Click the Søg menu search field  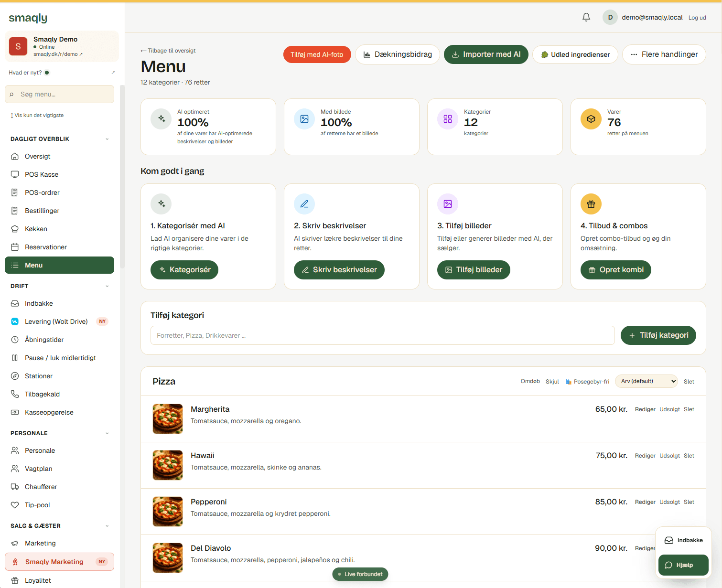(59, 94)
